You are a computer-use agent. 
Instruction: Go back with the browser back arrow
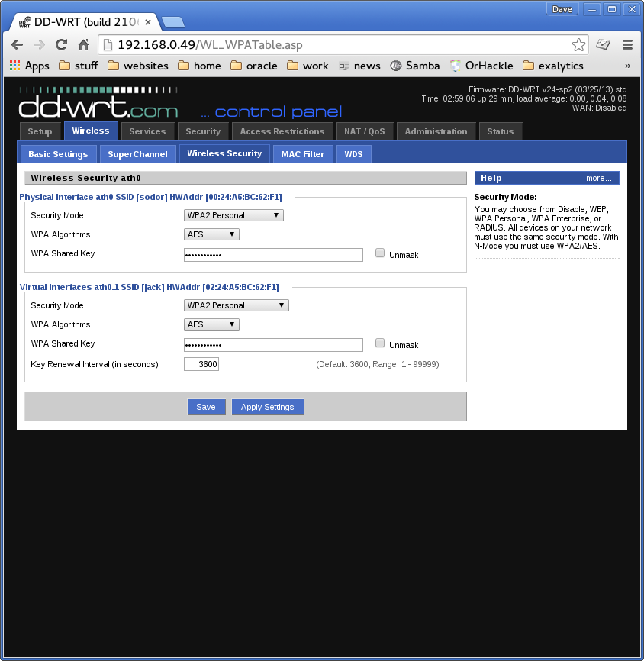(x=17, y=45)
